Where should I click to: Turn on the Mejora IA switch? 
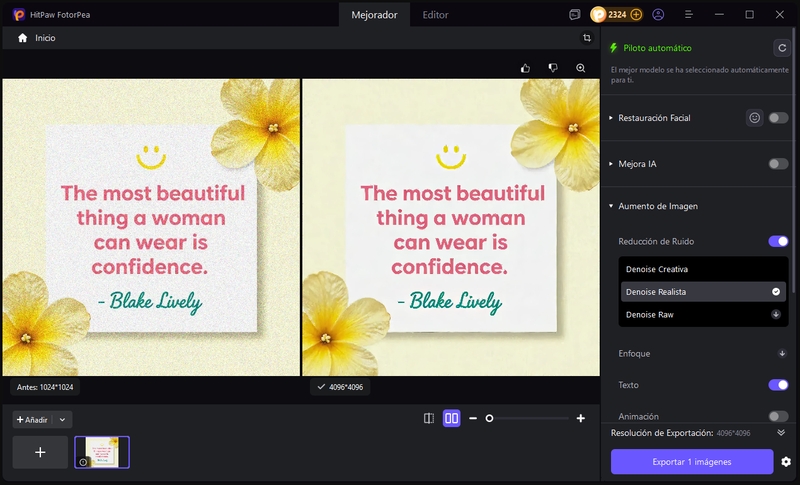pyautogui.click(x=778, y=163)
